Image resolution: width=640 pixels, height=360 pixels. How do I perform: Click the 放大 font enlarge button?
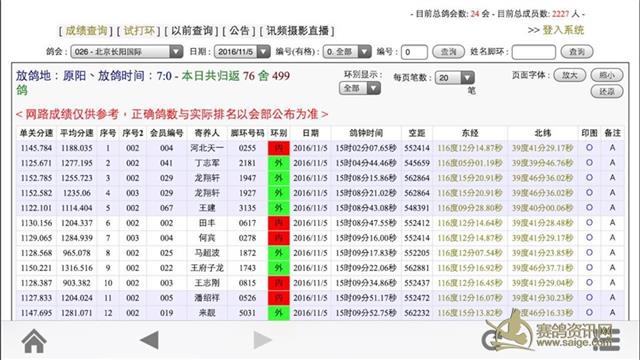coord(569,75)
